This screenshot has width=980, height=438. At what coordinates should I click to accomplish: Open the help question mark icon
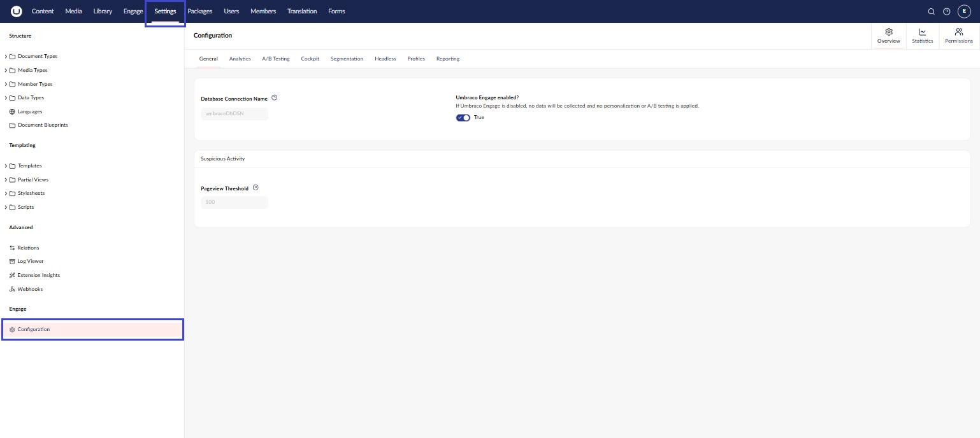click(x=946, y=11)
